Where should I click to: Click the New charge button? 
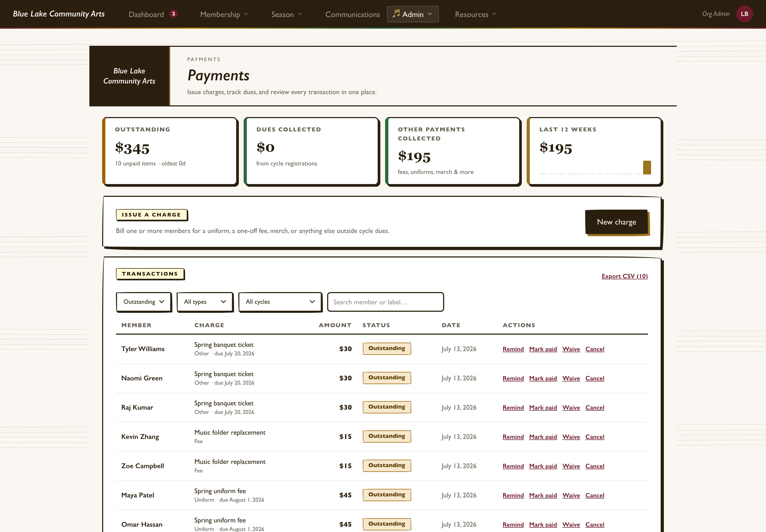pos(616,222)
